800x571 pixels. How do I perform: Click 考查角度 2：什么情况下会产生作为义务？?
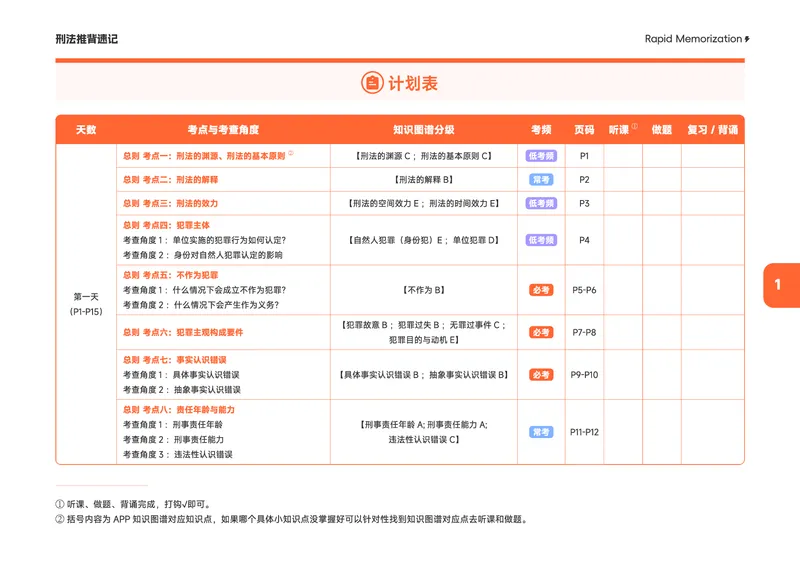[201, 305]
